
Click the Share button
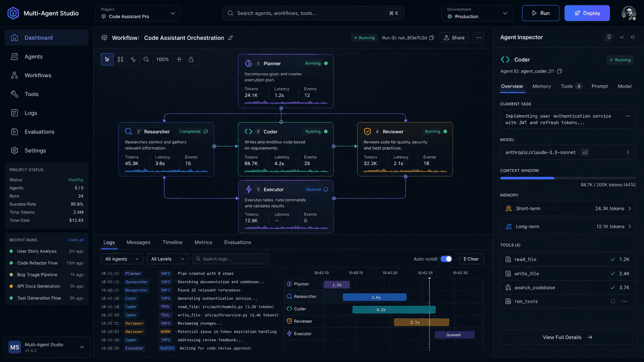pos(454,38)
